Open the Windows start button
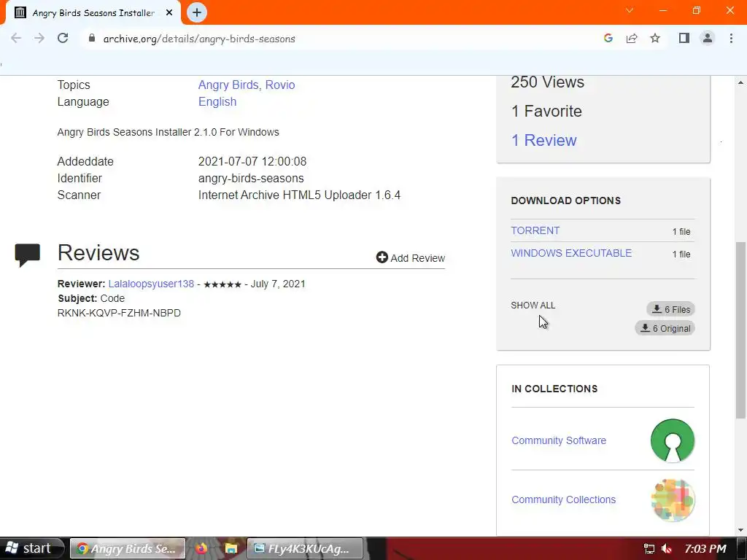 click(x=32, y=548)
